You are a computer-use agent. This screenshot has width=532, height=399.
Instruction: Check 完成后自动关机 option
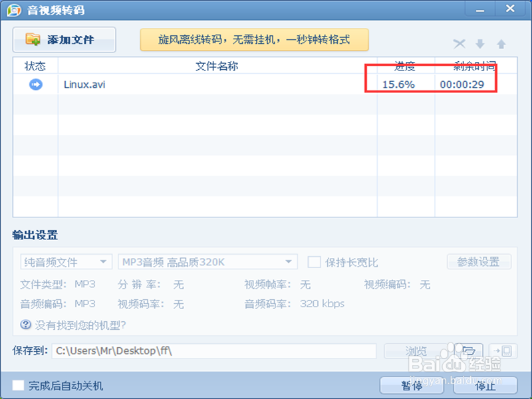coord(18,385)
